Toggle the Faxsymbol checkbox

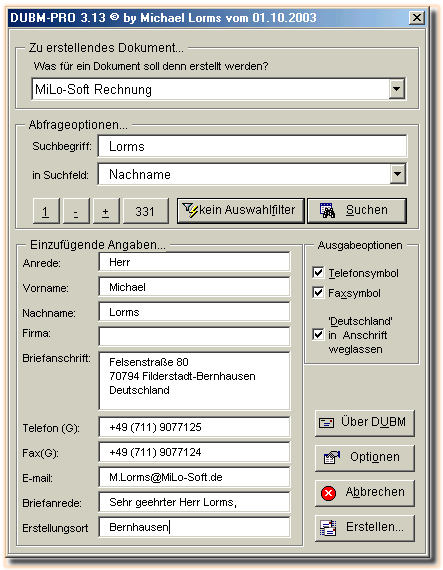pos(318,293)
